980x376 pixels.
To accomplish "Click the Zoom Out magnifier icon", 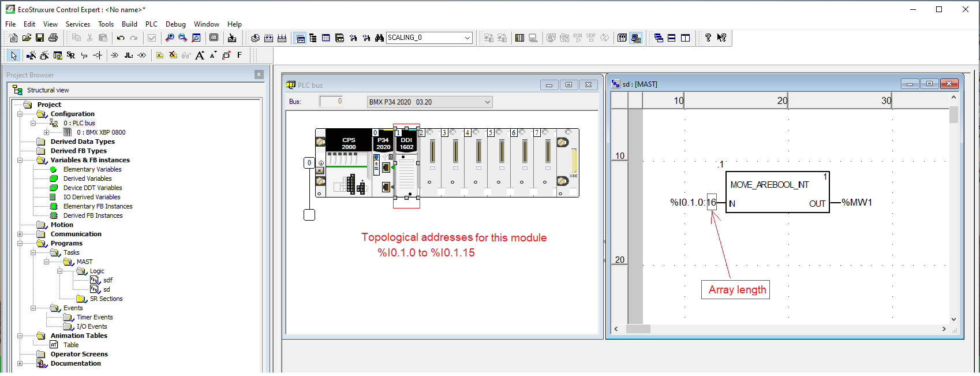I will click(182, 38).
